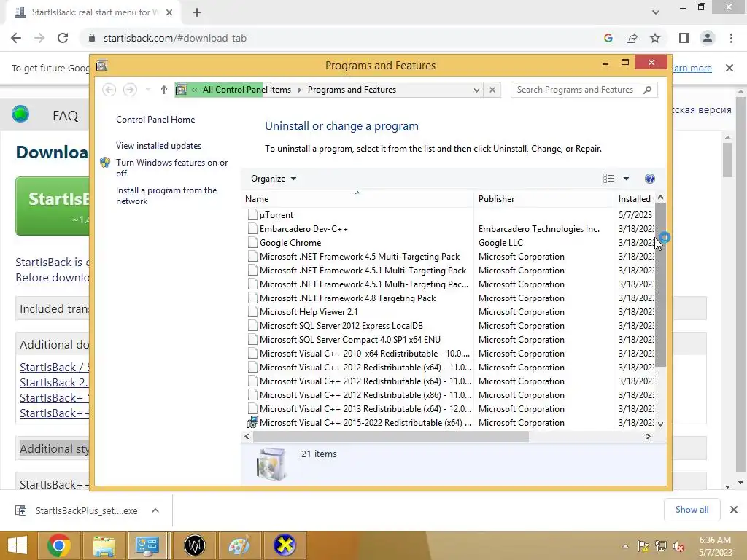Click the Back arrow in Programs and Features
Image resolution: width=747 pixels, height=560 pixels.
click(109, 90)
